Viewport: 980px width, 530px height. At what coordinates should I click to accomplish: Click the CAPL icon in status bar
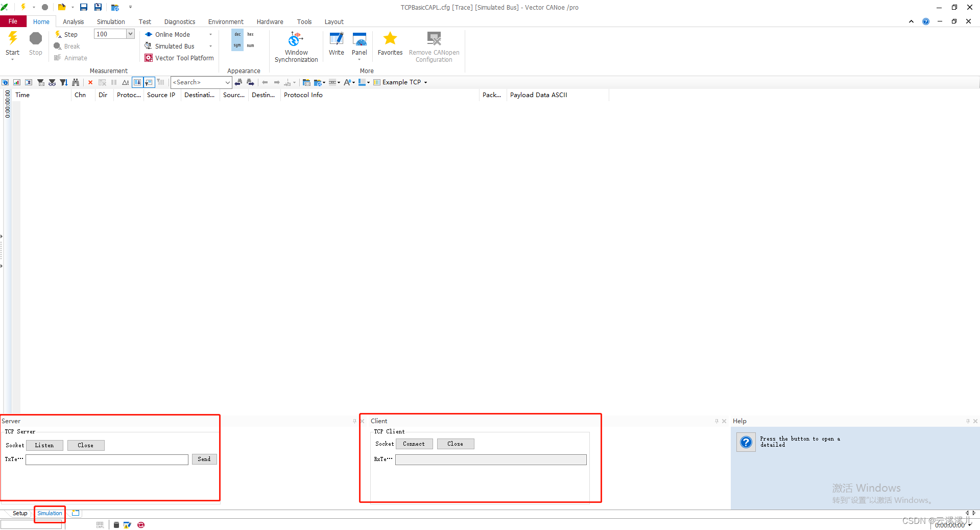pos(100,525)
